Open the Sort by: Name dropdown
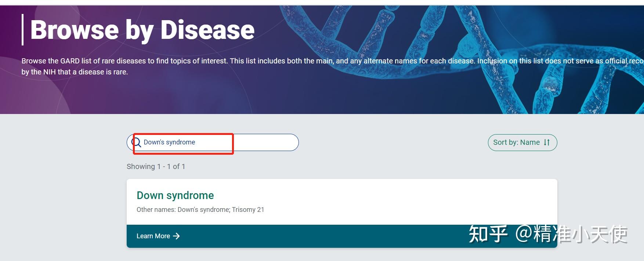The image size is (644, 261). point(522,143)
